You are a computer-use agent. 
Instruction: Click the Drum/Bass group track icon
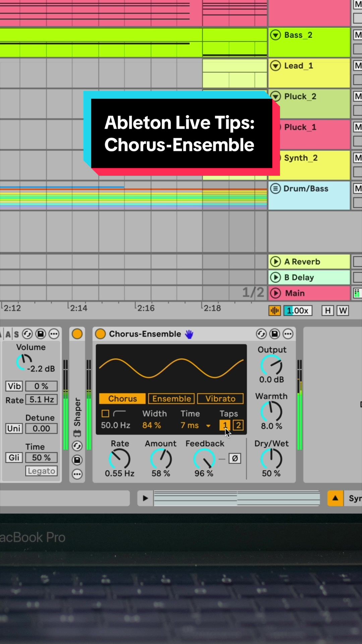pos(276,189)
